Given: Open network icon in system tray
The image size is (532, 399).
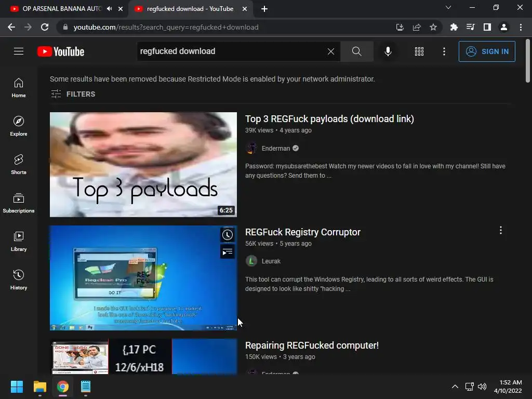Looking at the screenshot, I should click(470, 387).
